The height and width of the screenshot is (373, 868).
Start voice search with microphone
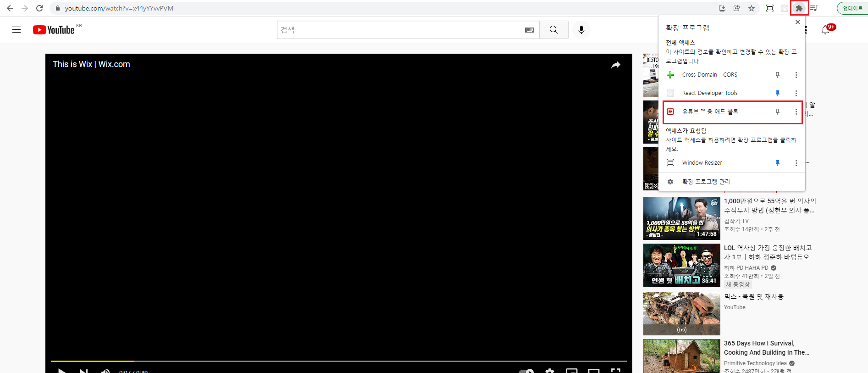click(581, 30)
